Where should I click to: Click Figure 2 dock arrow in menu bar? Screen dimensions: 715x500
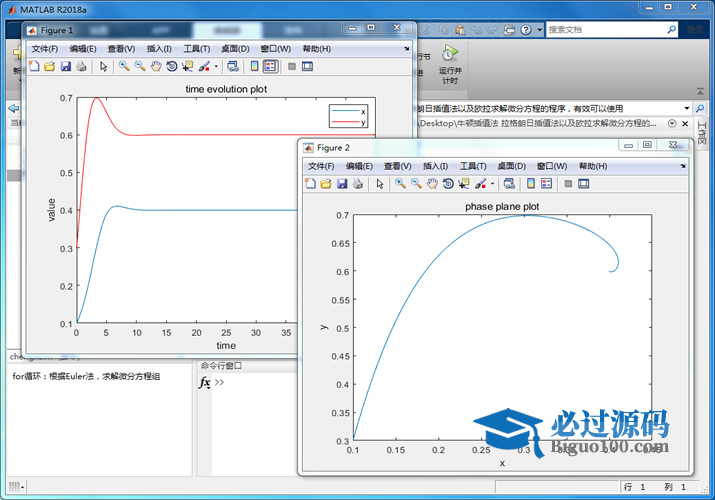coord(683,166)
